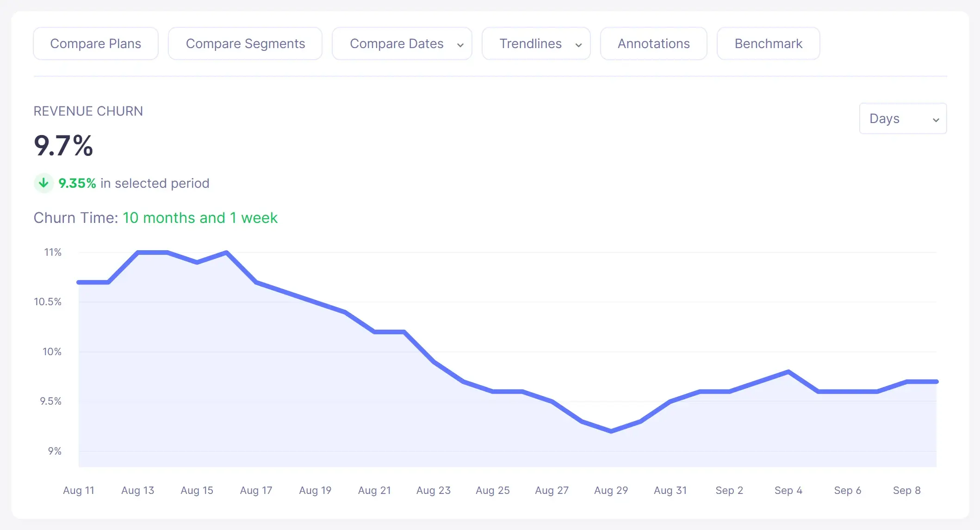Screen dimensions: 980x530
Task: Click the Aug 11 x-axis label
Action: click(79, 490)
